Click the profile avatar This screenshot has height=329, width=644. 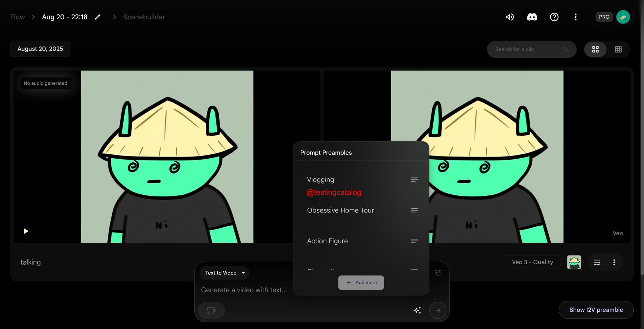click(x=623, y=17)
